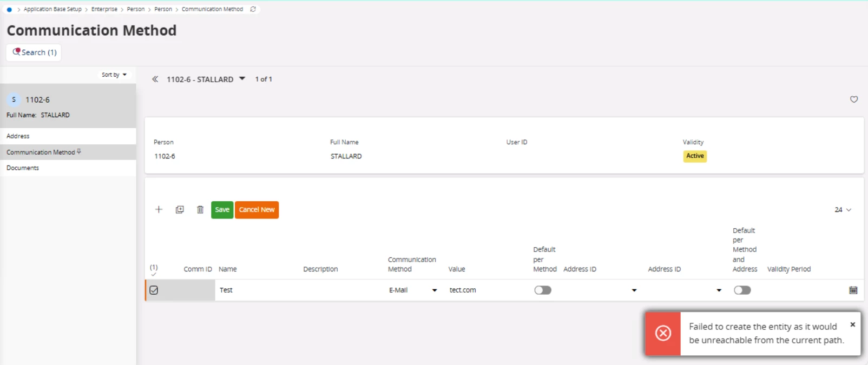Image resolution: width=868 pixels, height=365 pixels.
Task: Open the Address tab in sidebar
Action: click(x=18, y=136)
